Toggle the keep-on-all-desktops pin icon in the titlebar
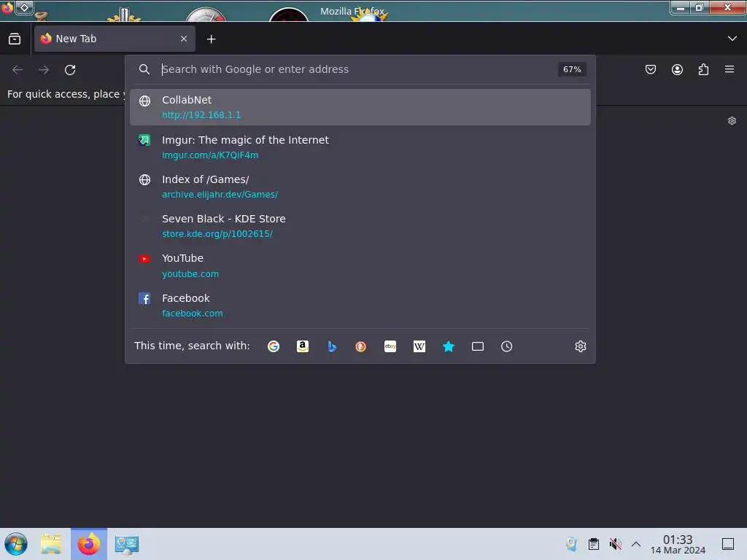 (24, 7)
